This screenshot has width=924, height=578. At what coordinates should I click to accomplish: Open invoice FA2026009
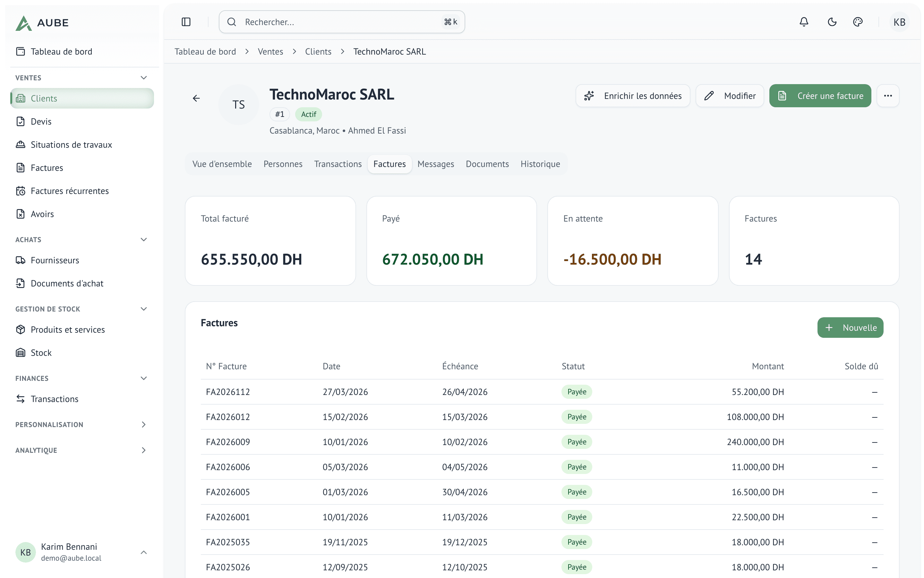228,442
